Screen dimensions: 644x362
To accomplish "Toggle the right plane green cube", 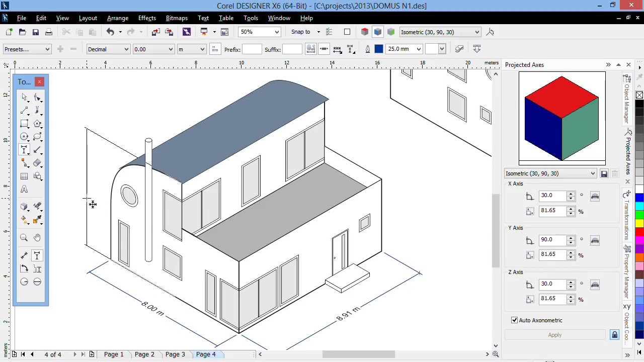I will point(391,32).
